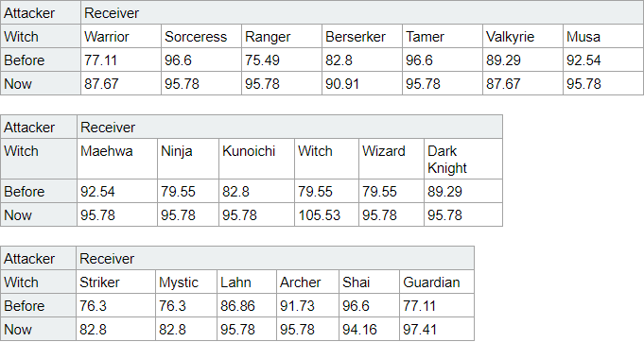Screen dimensions: 644x342
Task: Click Warrior's Now value 87.67
Action: [121, 84]
